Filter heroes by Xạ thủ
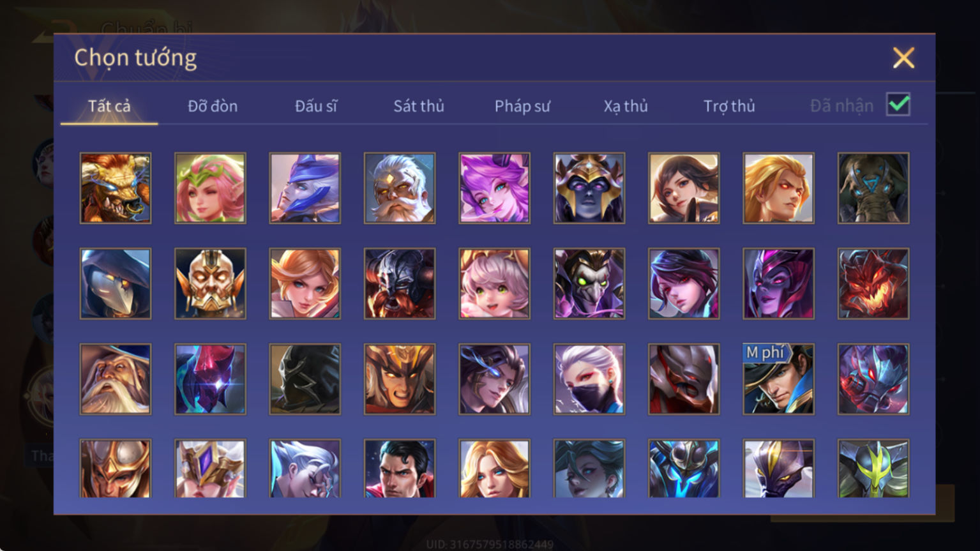Viewport: 980px width, 551px height. [626, 106]
